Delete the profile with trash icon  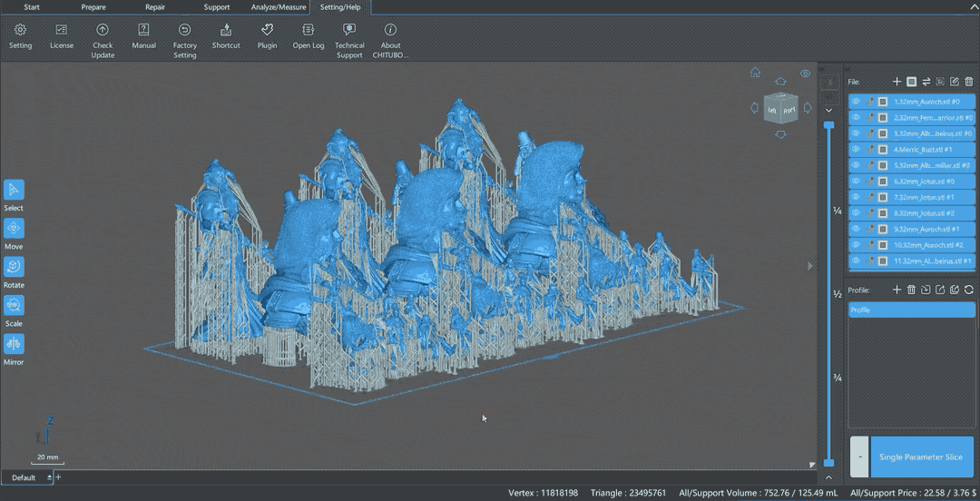tap(911, 290)
